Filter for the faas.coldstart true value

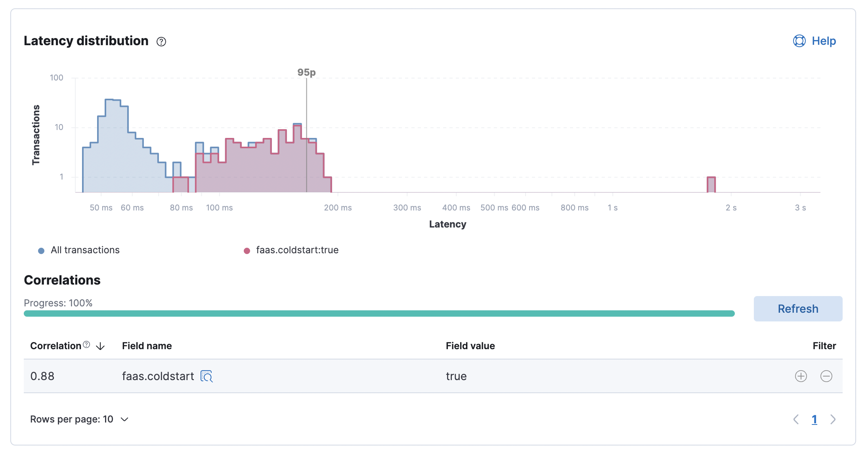(801, 376)
